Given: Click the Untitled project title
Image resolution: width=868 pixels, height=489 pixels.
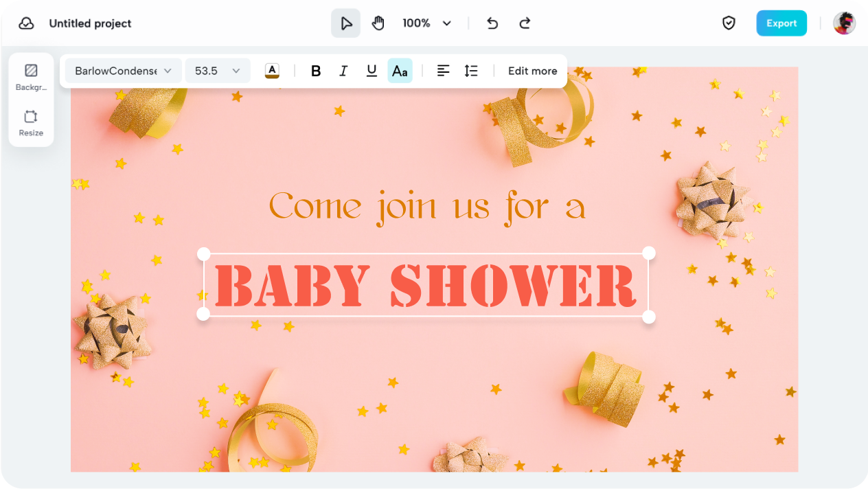Looking at the screenshot, I should (90, 23).
